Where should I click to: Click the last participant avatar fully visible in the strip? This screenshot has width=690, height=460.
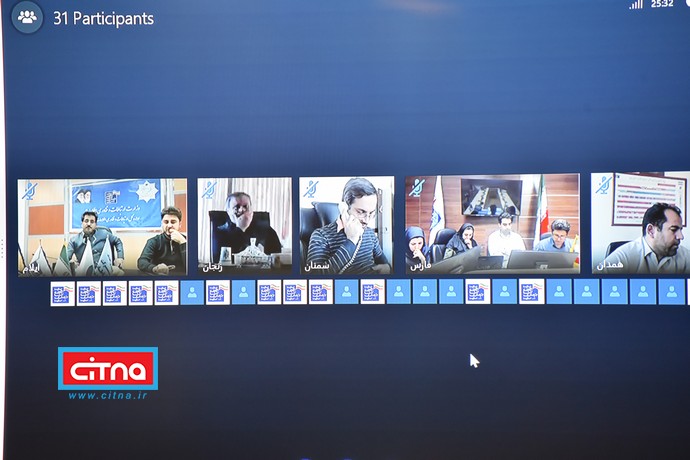click(x=671, y=292)
